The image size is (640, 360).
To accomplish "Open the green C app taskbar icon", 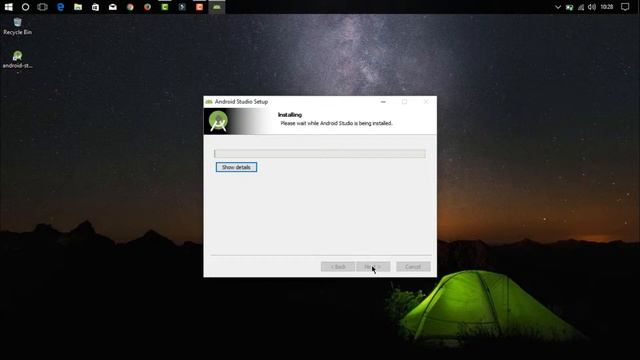I will pos(165,7).
